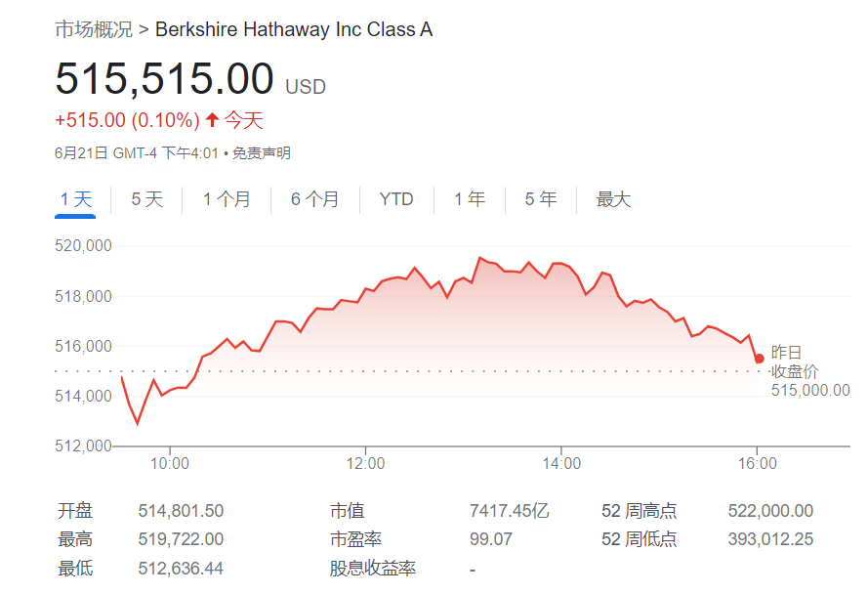
Task: Click the 市场概况 breadcrumb link
Action: tap(94, 29)
